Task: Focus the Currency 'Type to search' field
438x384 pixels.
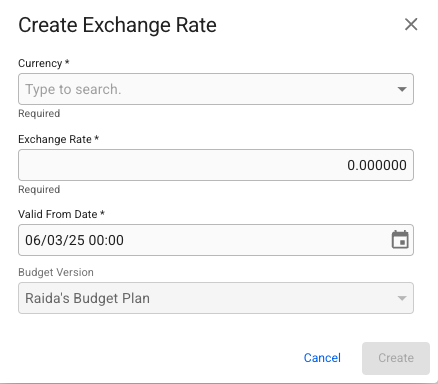Action: click(x=216, y=89)
